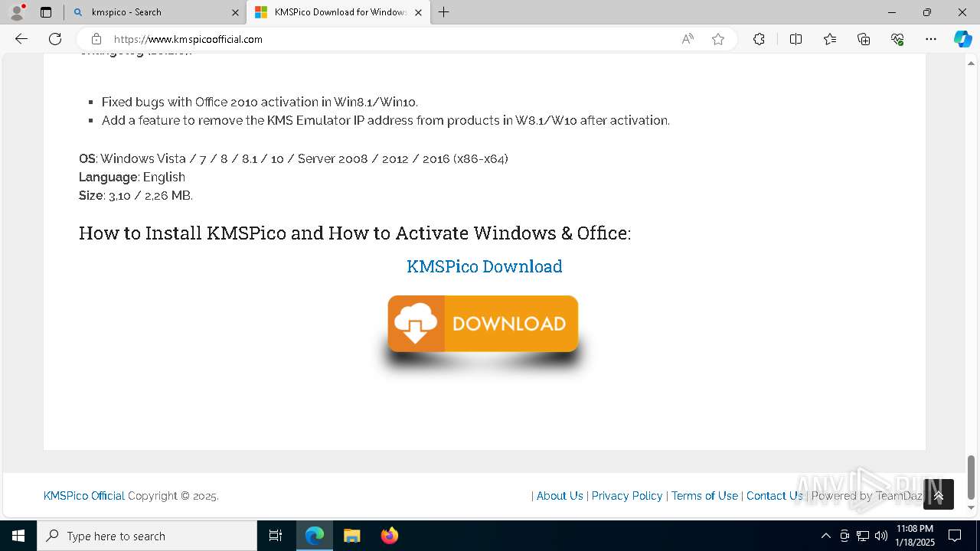Close the kmspico - Search tab
This screenshot has width=980, height=551.
coord(235,12)
